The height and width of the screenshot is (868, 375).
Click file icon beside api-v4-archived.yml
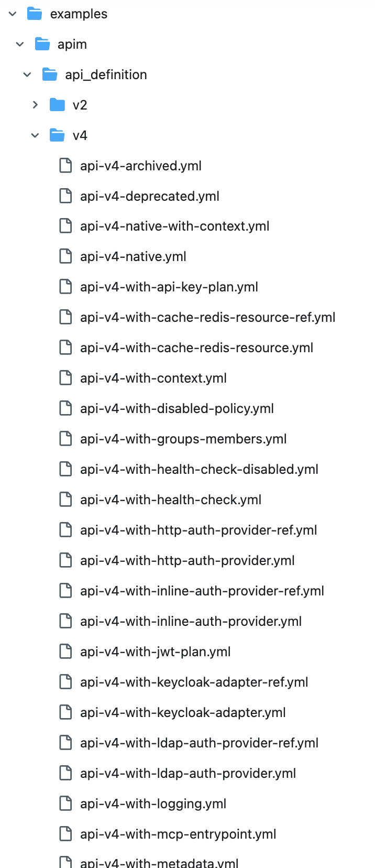[x=65, y=166]
